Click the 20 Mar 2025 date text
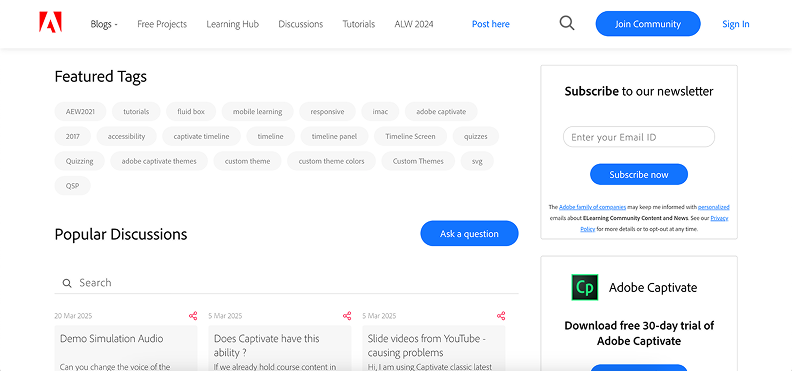The width and height of the screenshot is (792, 371). pyautogui.click(x=73, y=316)
